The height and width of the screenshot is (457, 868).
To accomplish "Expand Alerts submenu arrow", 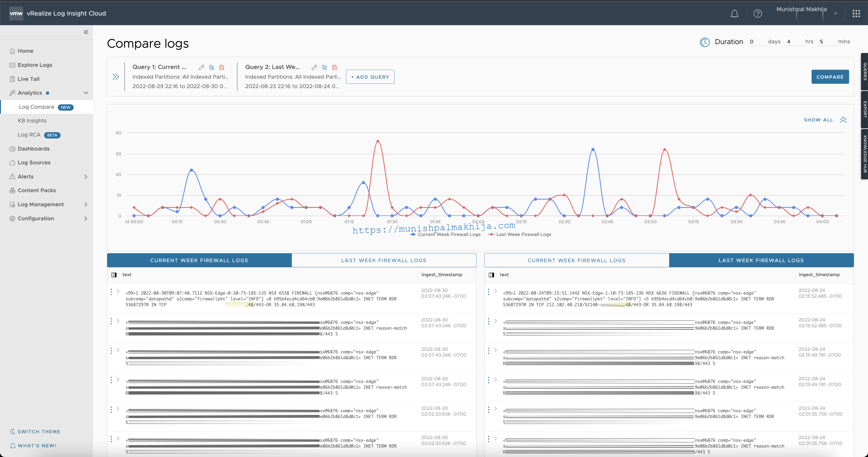I will tap(85, 176).
